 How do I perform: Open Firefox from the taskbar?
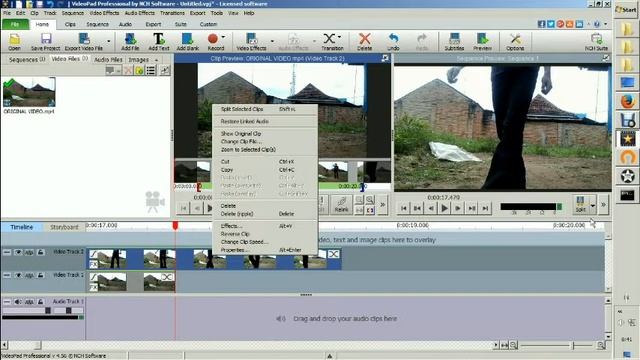tap(628, 100)
